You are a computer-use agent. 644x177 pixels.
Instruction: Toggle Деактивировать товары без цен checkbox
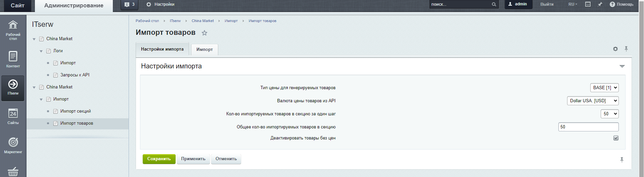616,138
